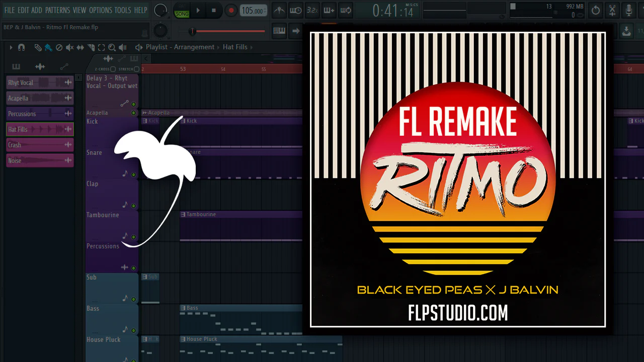Select the Draw pencil tool
This screenshot has height=362, width=644.
38,47
